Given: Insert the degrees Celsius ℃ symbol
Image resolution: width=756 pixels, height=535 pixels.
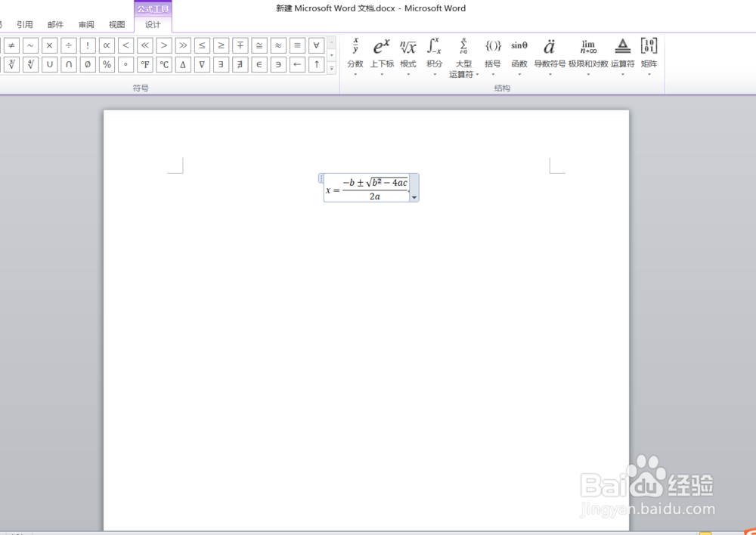Looking at the screenshot, I should 164,64.
